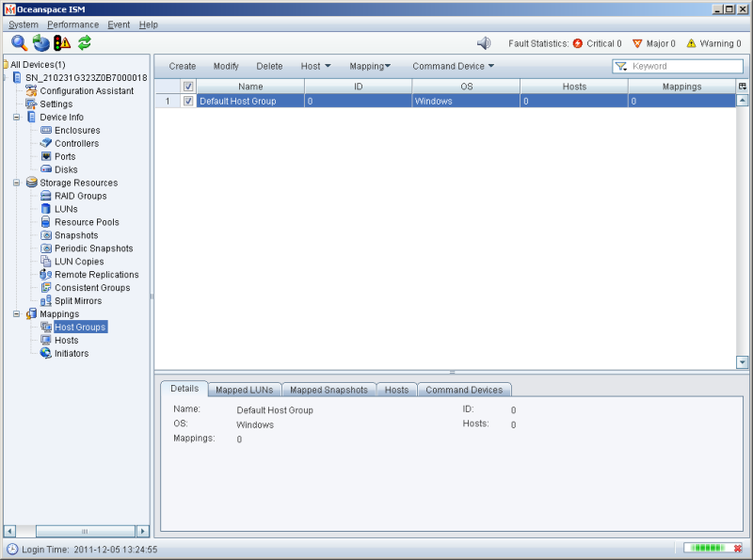Viewport: 753px width, 560px height.
Task: Open the traffic-light alarm icon
Action: [62, 43]
